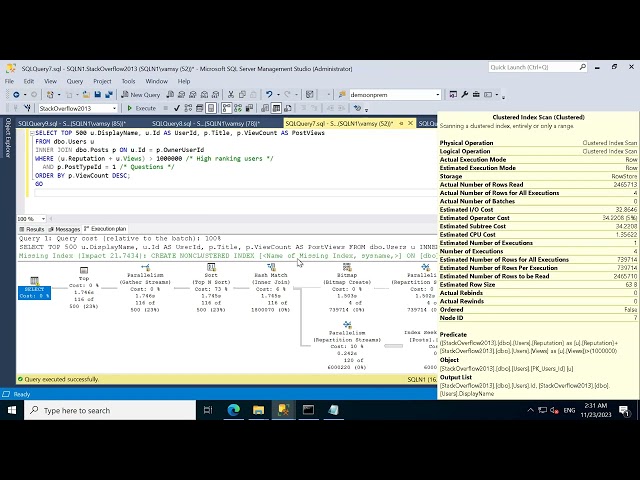The width and height of the screenshot is (640, 480).
Task: Toggle IntelliSense Enabled button
Action: point(211,108)
